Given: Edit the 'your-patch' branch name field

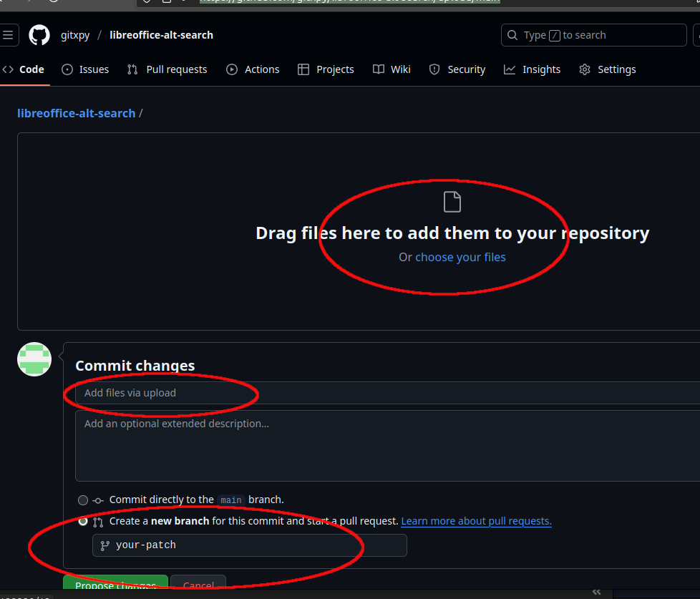Looking at the screenshot, I should point(250,545).
